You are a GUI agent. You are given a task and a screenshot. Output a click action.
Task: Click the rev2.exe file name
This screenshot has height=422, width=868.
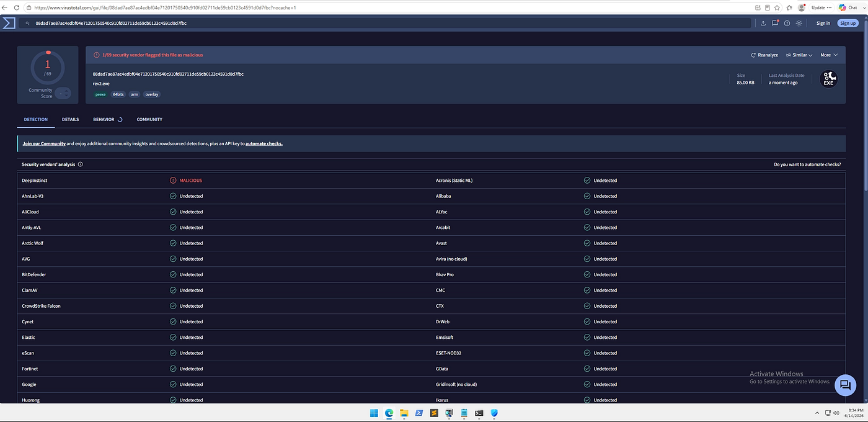(x=101, y=83)
